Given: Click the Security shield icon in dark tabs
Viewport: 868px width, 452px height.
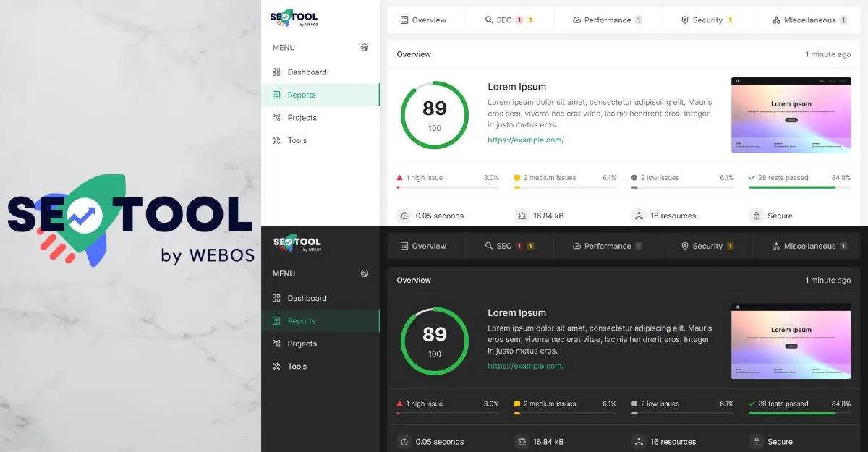Looking at the screenshot, I should [x=685, y=246].
